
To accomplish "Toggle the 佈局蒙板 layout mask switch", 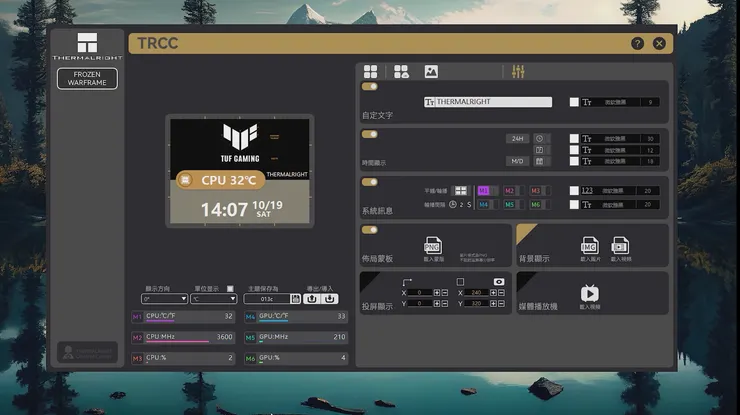I will [370, 229].
